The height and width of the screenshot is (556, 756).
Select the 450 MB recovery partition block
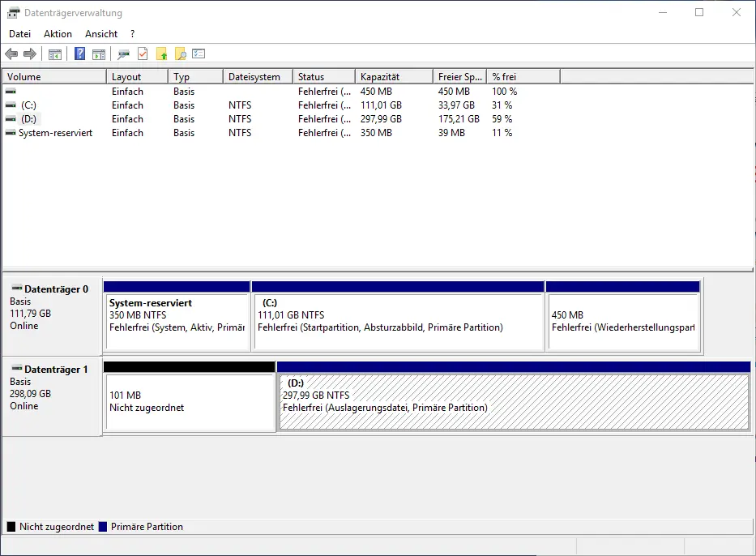click(623, 316)
